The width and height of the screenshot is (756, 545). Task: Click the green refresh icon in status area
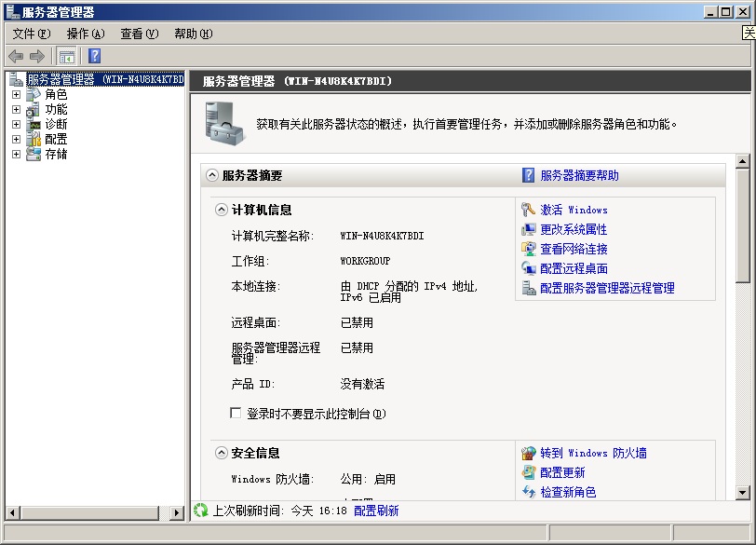(x=200, y=511)
